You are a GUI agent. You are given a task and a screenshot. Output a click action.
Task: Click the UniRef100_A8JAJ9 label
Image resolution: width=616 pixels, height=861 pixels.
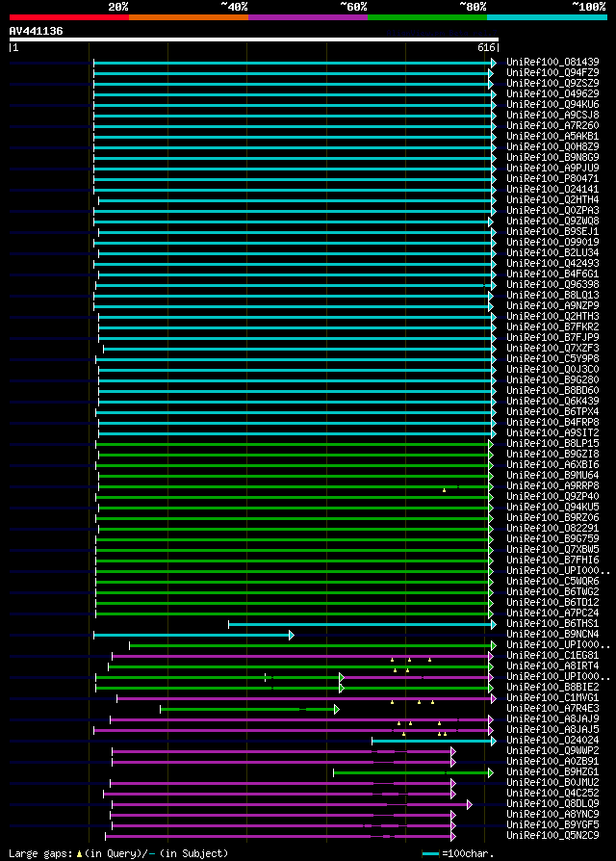552,719
